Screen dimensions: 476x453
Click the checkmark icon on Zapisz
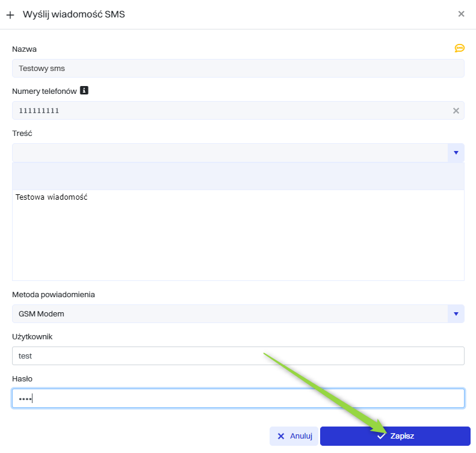[x=381, y=436]
